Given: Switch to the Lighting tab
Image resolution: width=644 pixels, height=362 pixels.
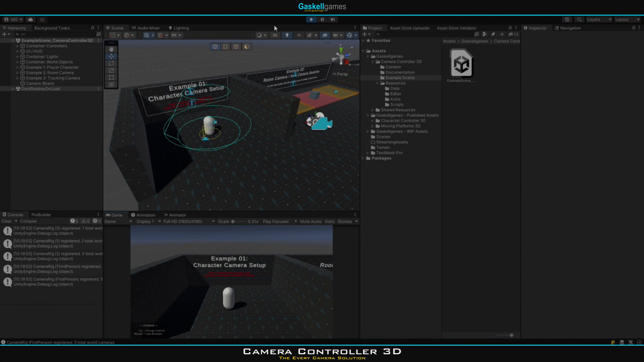Looking at the screenshot, I should [179, 28].
